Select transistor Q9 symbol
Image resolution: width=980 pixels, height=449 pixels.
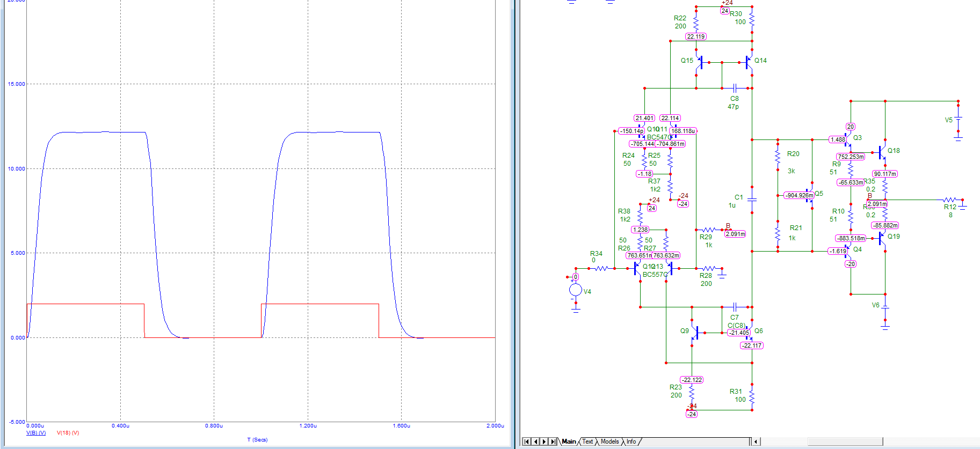pyautogui.click(x=695, y=333)
